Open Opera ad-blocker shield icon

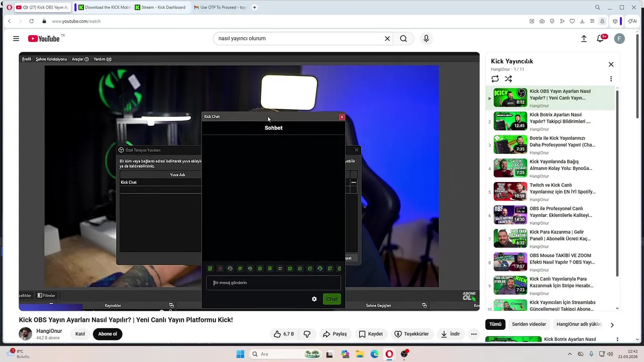click(552, 21)
